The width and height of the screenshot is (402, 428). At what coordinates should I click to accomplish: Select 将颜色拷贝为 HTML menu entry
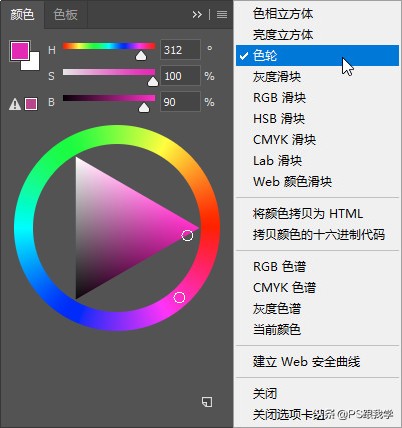coord(317,214)
